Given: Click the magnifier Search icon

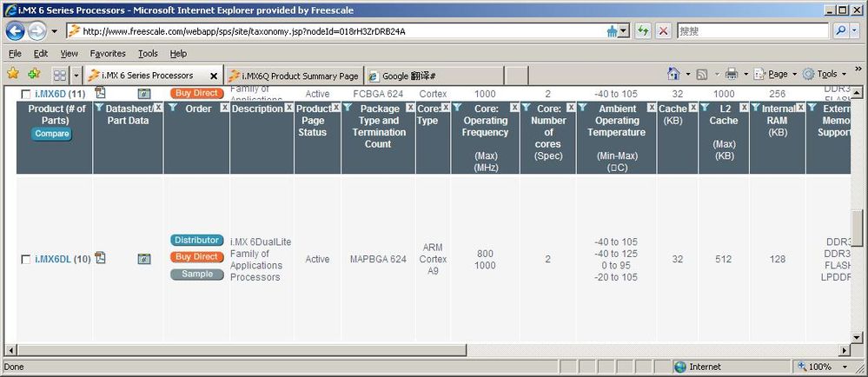Looking at the screenshot, I should (x=840, y=31).
